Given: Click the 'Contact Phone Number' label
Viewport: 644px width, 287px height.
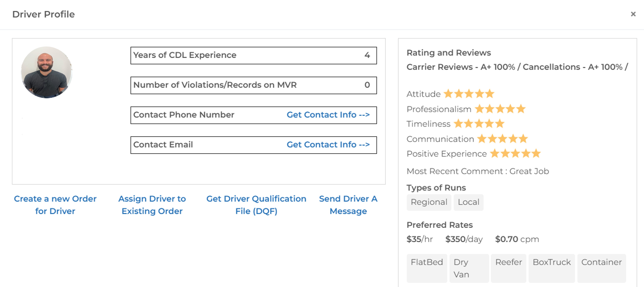Looking at the screenshot, I should tap(184, 115).
